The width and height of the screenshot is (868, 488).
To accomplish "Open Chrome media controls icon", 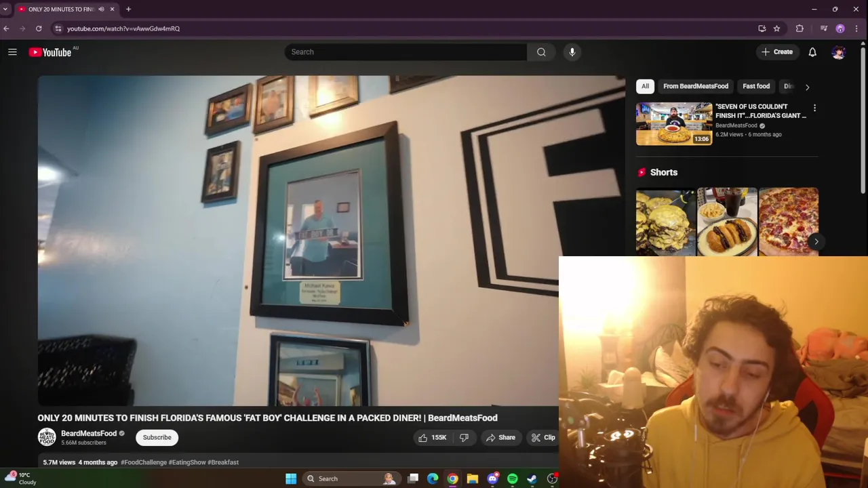I will coord(824,28).
